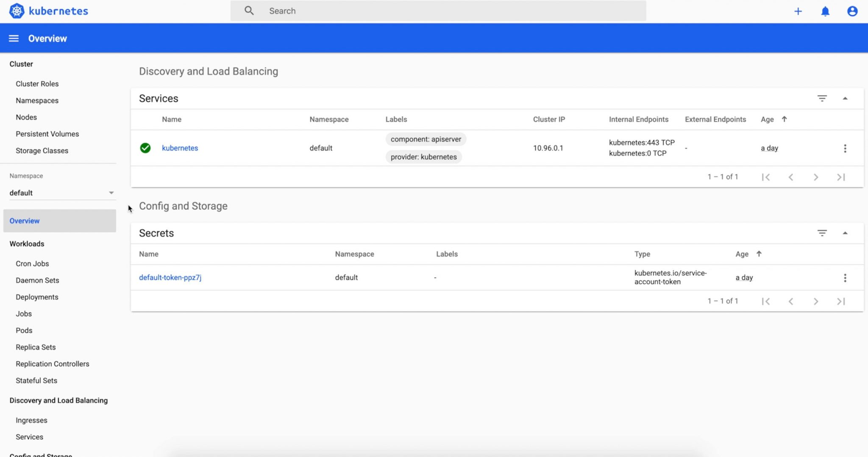Open the notifications bell
868x457 pixels.
[825, 11]
